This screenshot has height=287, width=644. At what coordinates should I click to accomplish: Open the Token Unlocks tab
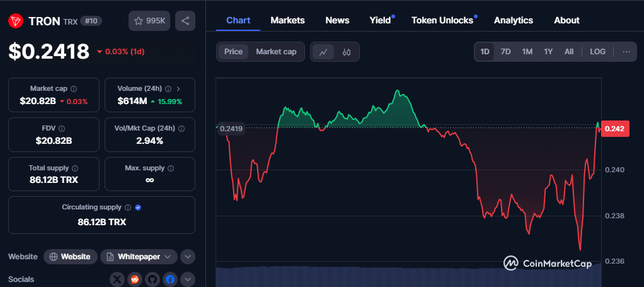(x=442, y=20)
